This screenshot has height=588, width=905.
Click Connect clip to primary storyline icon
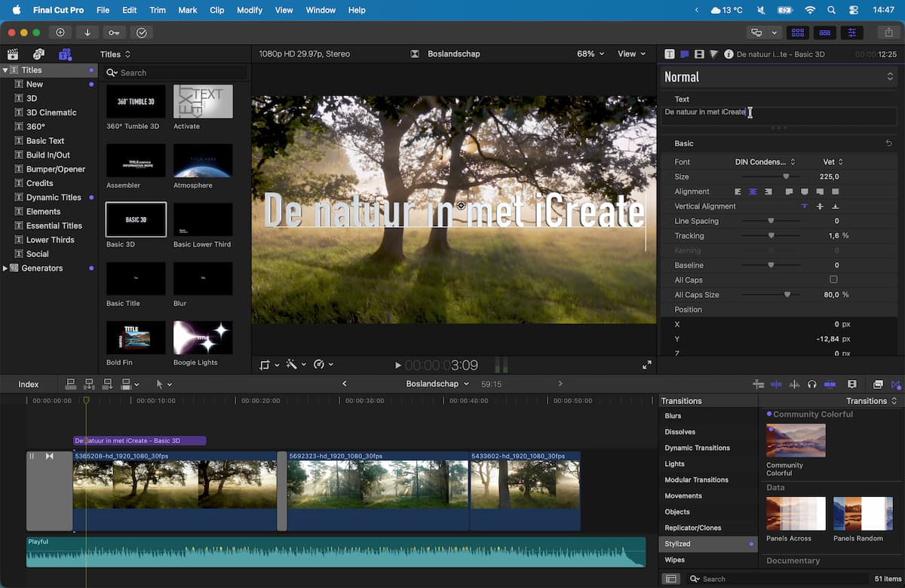[71, 384]
